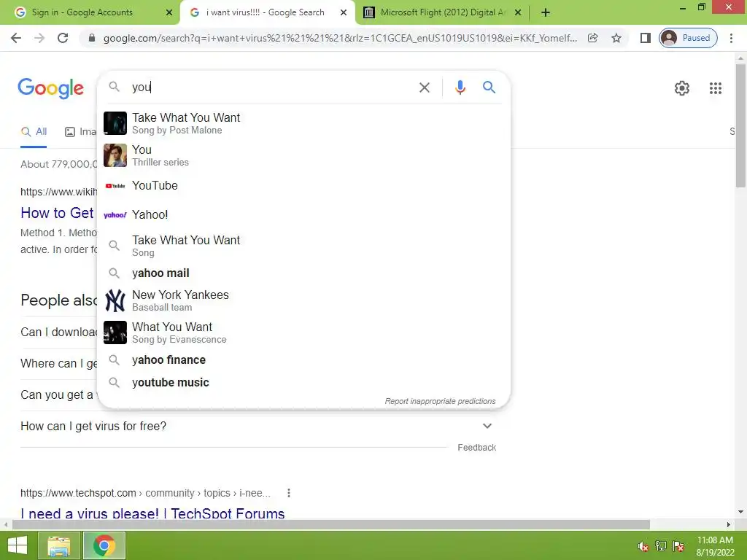Open 'I need a virus please!' TechSpot result
Screen dimensions: 747x560
[x=152, y=514]
